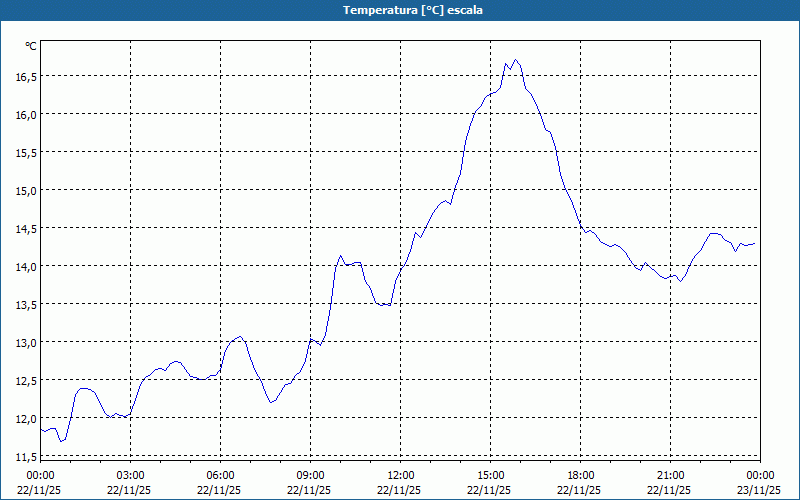Screen dimensions: 800x500
Task: Click the 23/11/25 date label
Action: (x=760, y=490)
